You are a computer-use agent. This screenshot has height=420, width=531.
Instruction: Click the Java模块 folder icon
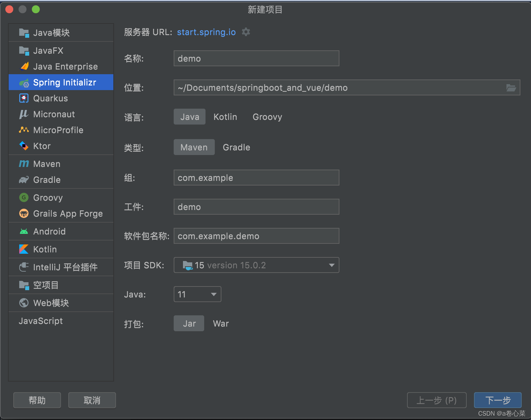(x=24, y=33)
